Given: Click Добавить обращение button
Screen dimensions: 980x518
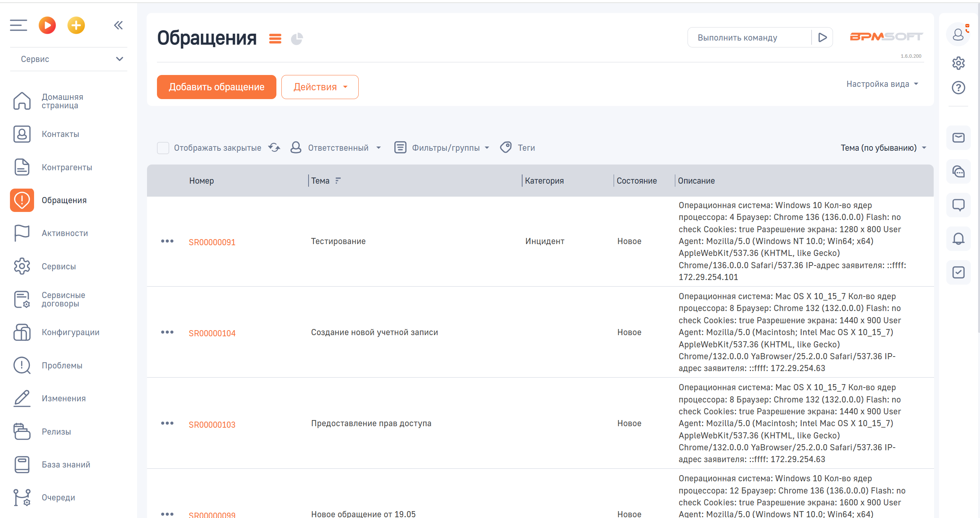Looking at the screenshot, I should coord(217,87).
